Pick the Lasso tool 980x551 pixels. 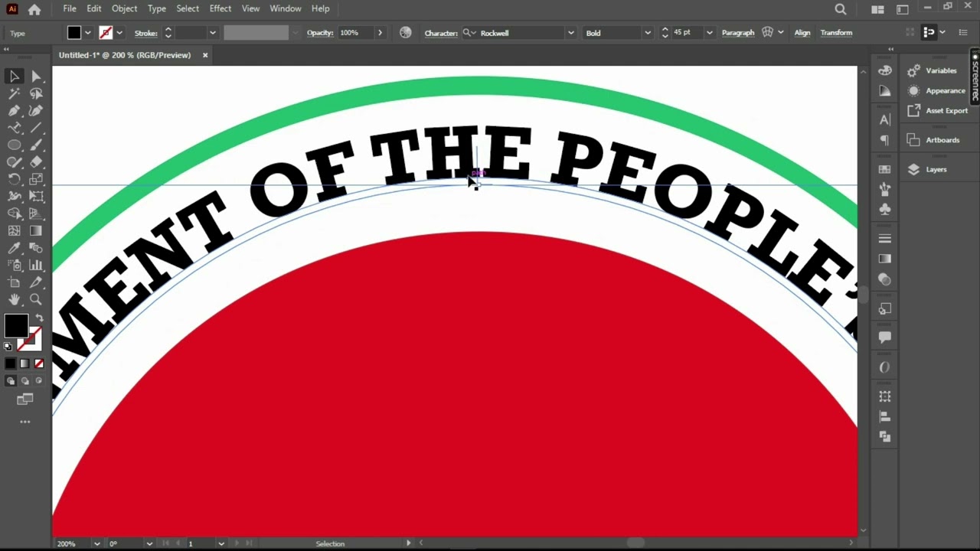[x=36, y=93]
